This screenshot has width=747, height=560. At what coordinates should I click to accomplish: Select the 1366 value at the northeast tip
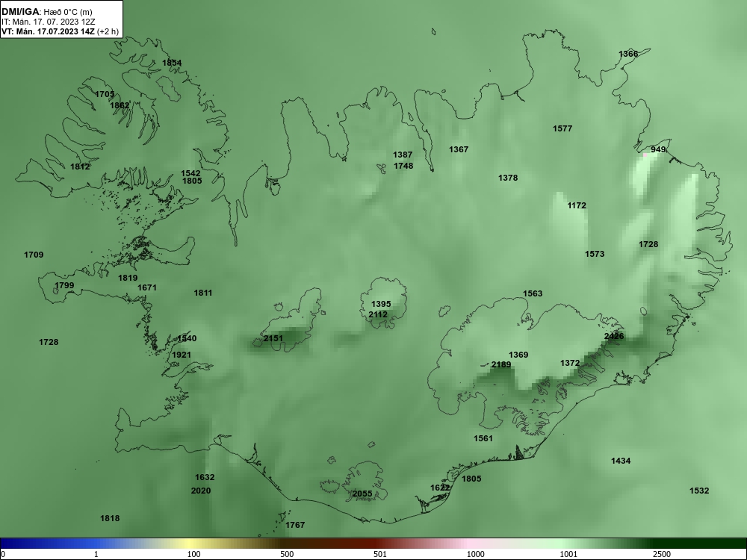point(628,54)
